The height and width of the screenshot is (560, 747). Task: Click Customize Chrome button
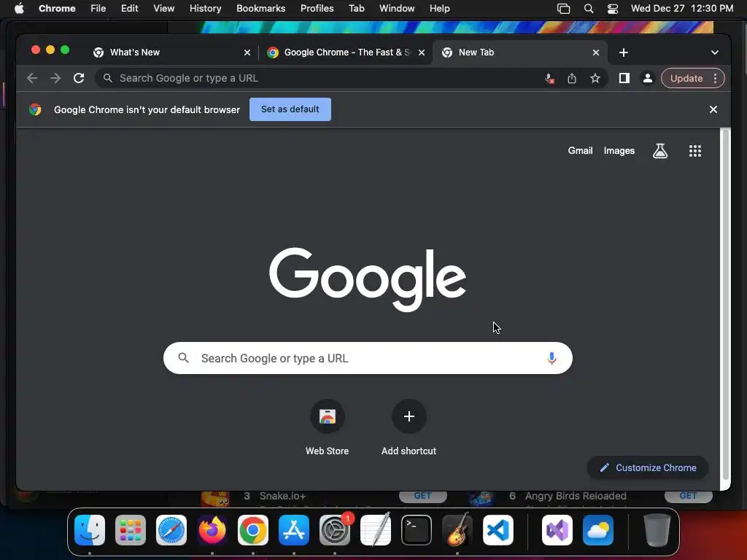[648, 467]
